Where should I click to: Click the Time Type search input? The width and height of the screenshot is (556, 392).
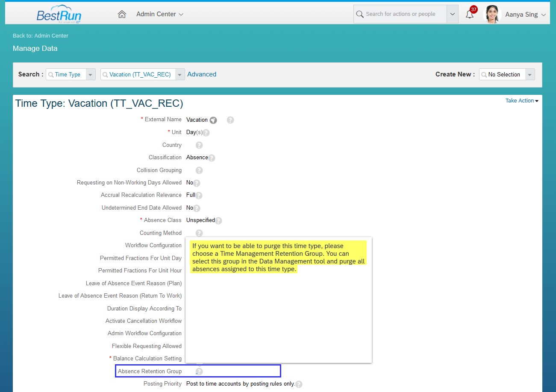(66, 74)
